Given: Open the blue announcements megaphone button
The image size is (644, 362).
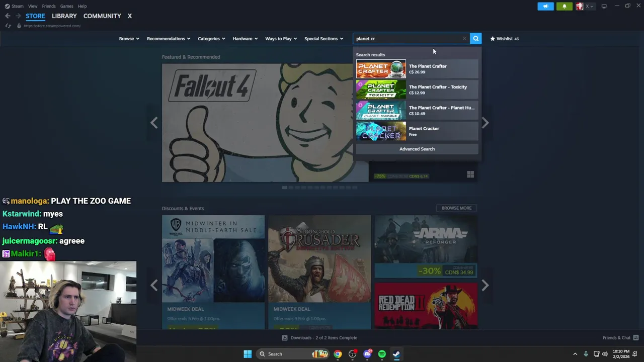Looking at the screenshot, I should pyautogui.click(x=545, y=6).
